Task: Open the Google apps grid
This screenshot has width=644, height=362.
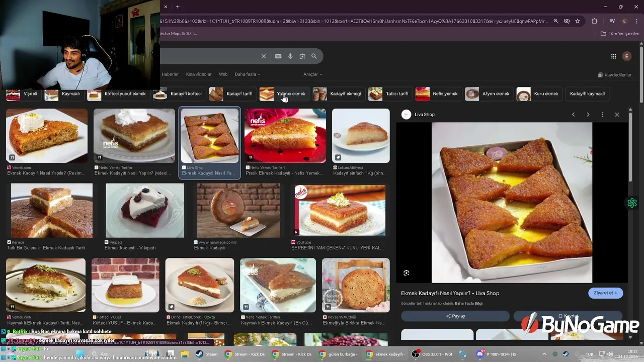Action: click(x=613, y=56)
